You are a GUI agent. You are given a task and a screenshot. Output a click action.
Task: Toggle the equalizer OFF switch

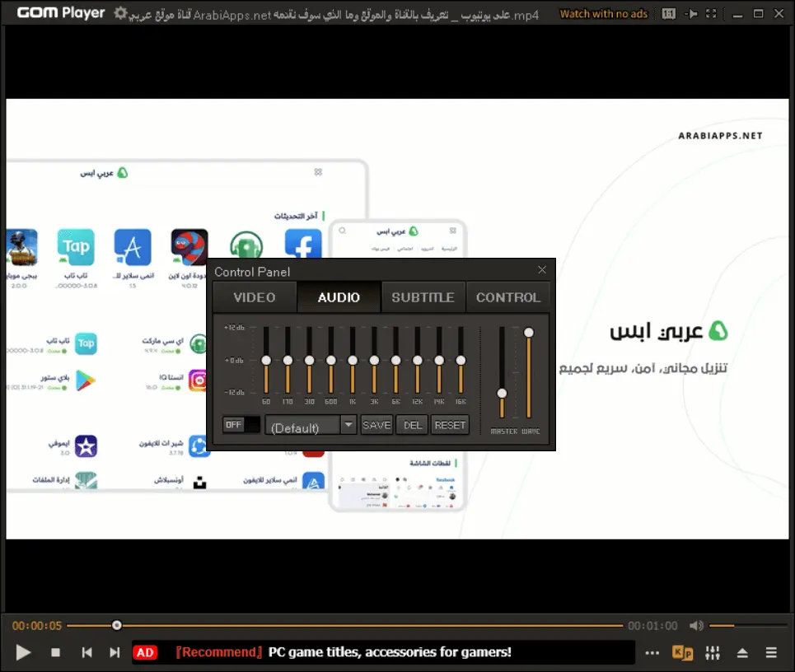[x=233, y=424]
